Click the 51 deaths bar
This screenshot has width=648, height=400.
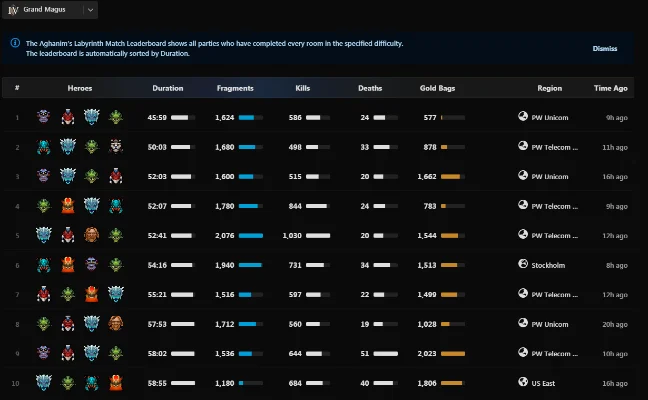[x=386, y=354]
